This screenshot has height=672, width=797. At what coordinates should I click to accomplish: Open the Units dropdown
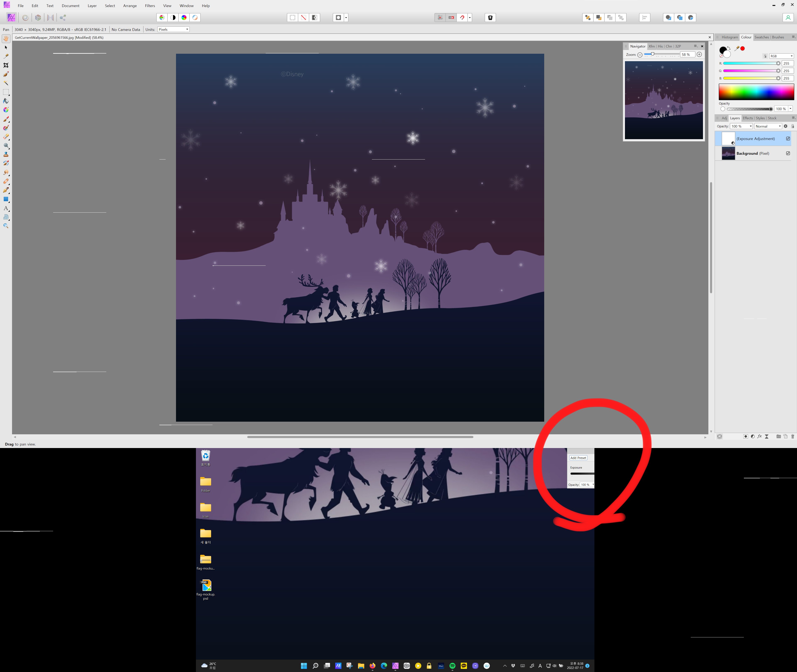point(174,29)
